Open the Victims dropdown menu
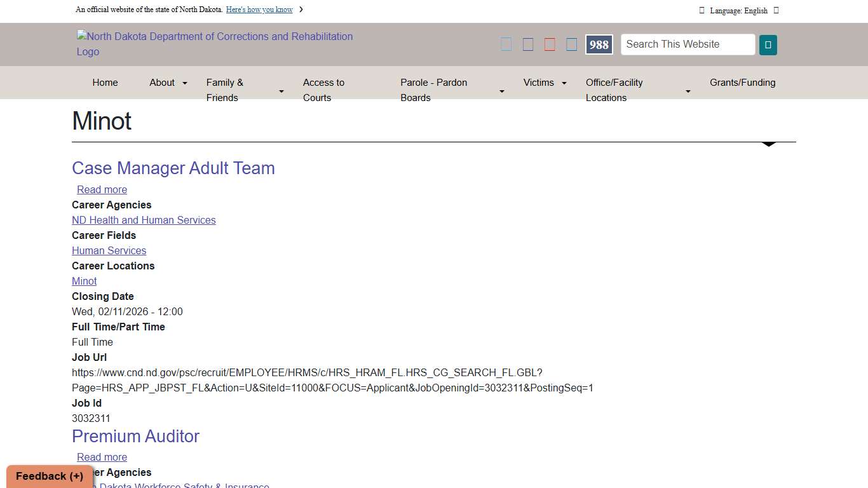The height and width of the screenshot is (488, 868). (x=564, y=83)
